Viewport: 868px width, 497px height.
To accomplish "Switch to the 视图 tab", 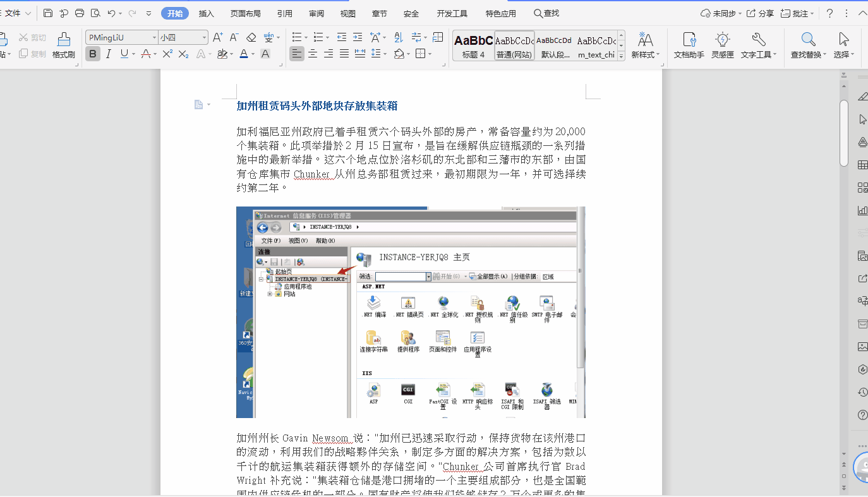I will (348, 13).
